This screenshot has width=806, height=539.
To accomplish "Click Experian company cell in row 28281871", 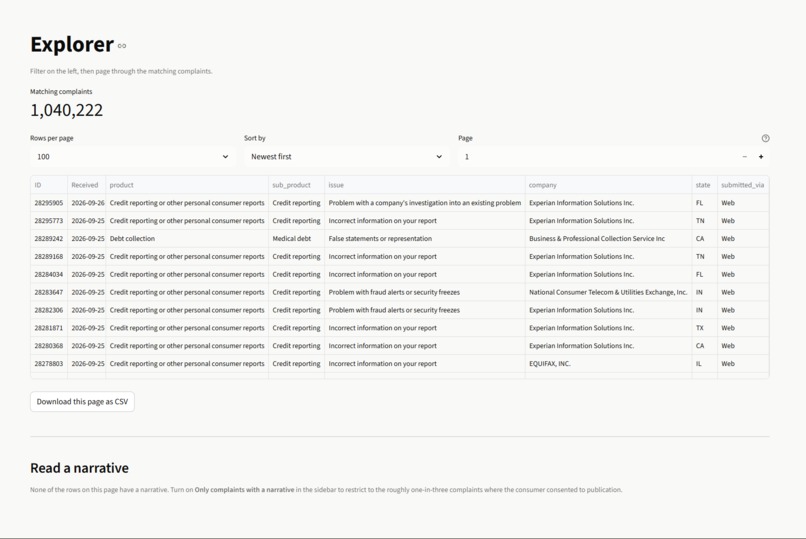I will pyautogui.click(x=609, y=328).
